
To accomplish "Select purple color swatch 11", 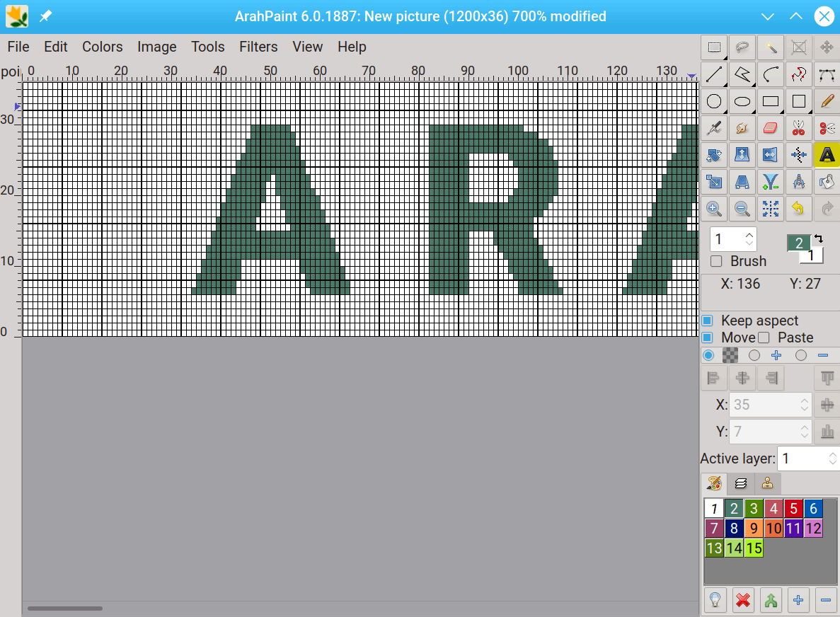I will (793, 528).
